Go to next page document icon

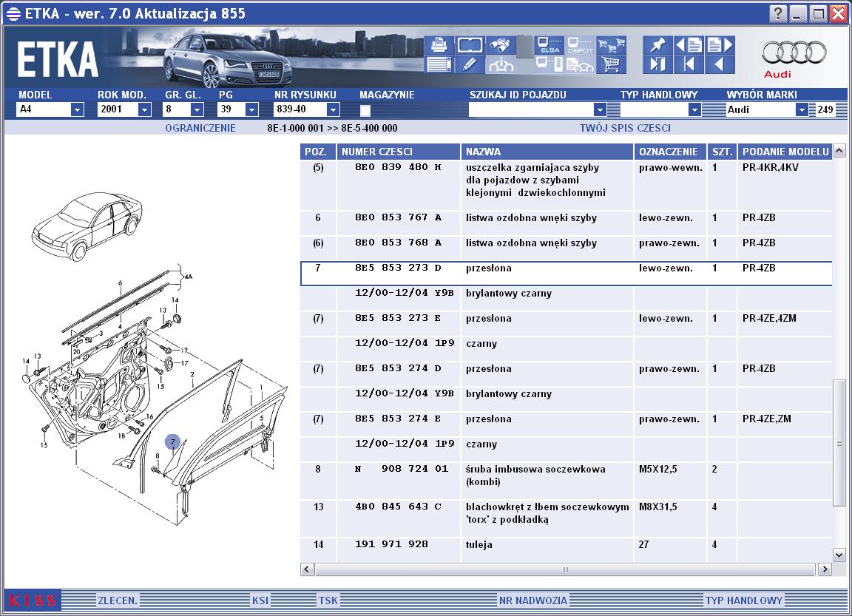pyautogui.click(x=720, y=45)
